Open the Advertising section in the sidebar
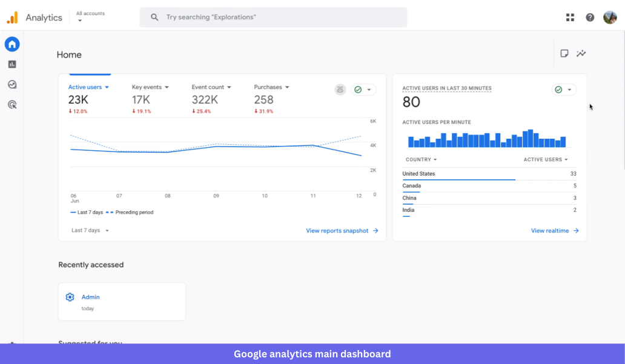The width and height of the screenshot is (625, 364). coord(12,104)
